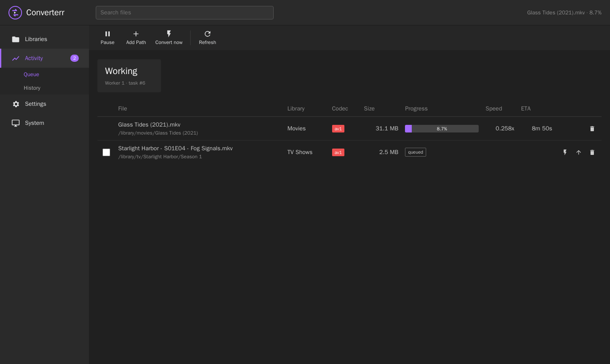Click the 8m 50s ETA value
Viewport: 610px width, 364px height.
point(542,129)
